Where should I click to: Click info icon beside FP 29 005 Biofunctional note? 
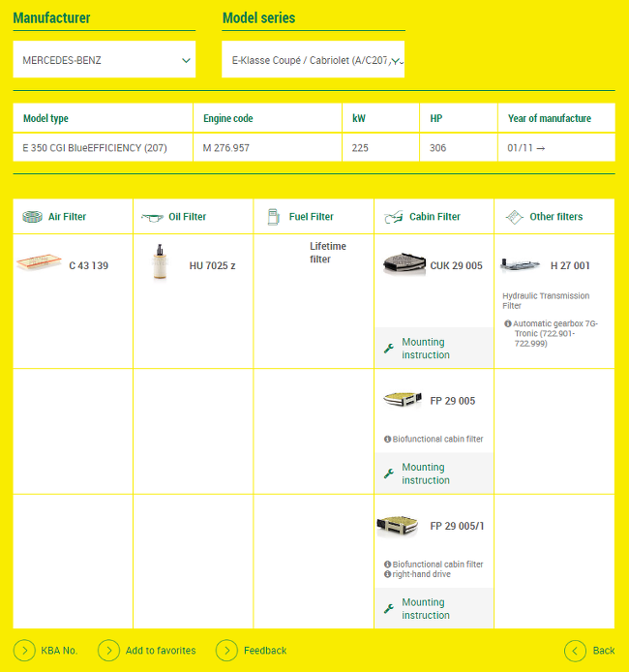387,439
